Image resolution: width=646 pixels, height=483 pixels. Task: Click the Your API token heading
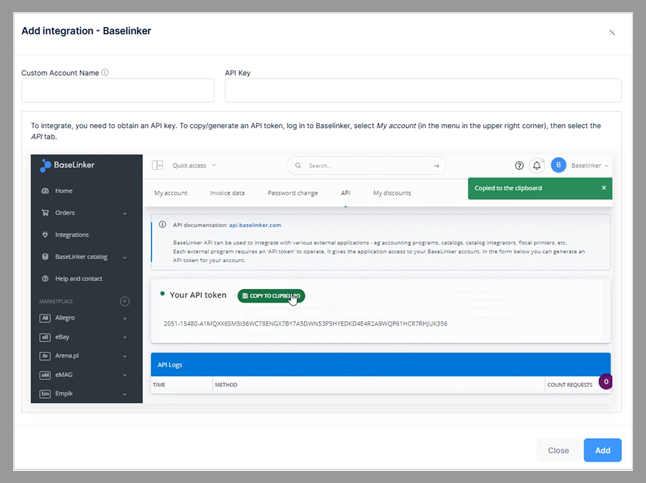tap(198, 295)
